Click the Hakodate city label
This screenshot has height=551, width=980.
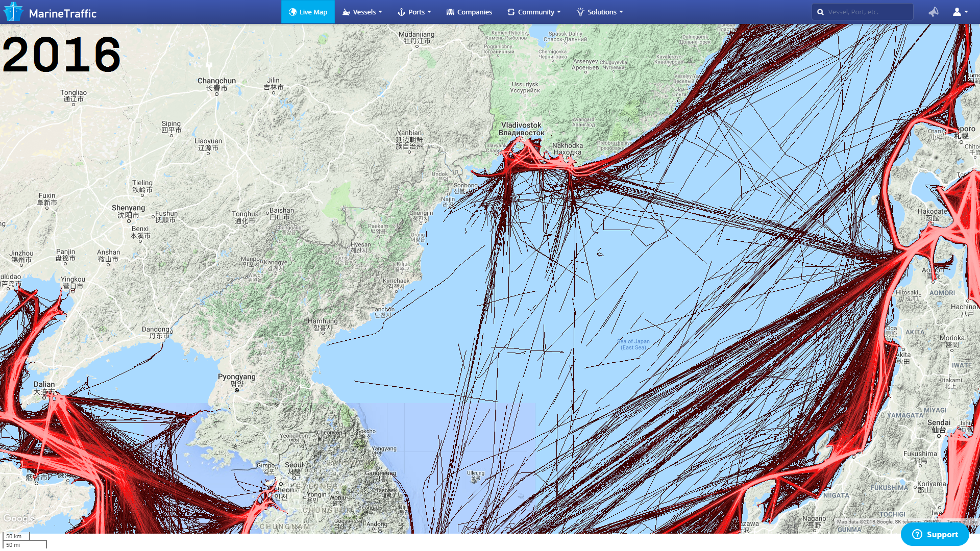[932, 214]
